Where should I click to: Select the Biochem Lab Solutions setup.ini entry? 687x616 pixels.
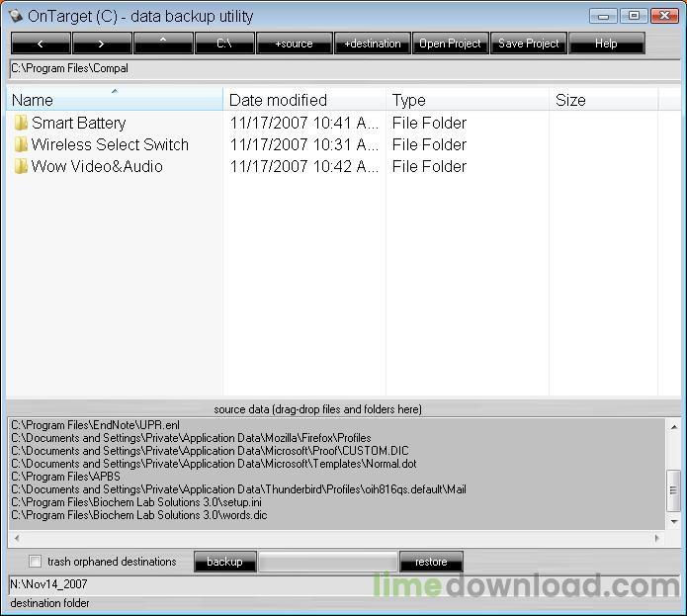click(135, 502)
